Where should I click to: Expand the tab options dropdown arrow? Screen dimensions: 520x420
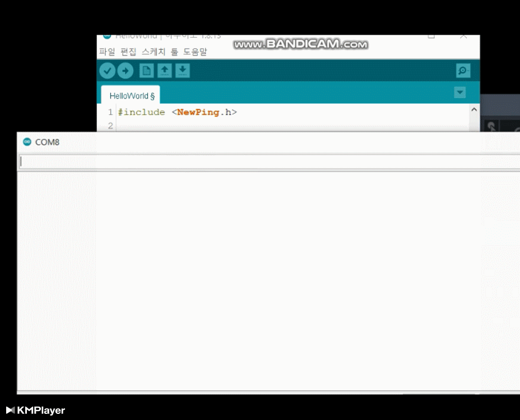coord(459,92)
